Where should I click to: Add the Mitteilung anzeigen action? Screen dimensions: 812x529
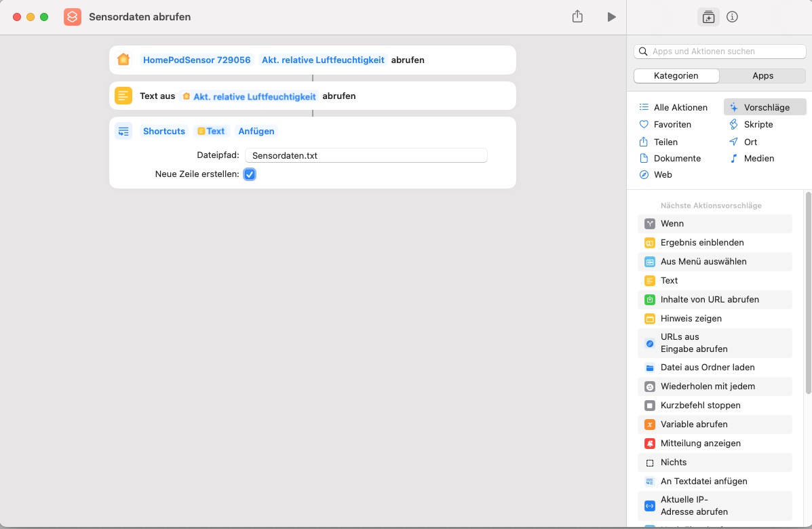(715, 444)
